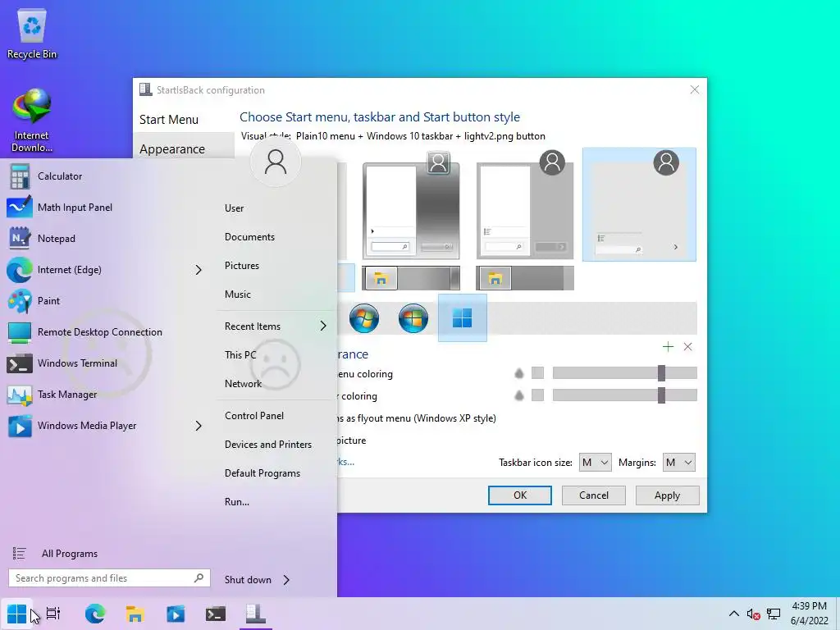The image size is (840, 630).
Task: Open Devices and Printers
Action: pos(268,445)
